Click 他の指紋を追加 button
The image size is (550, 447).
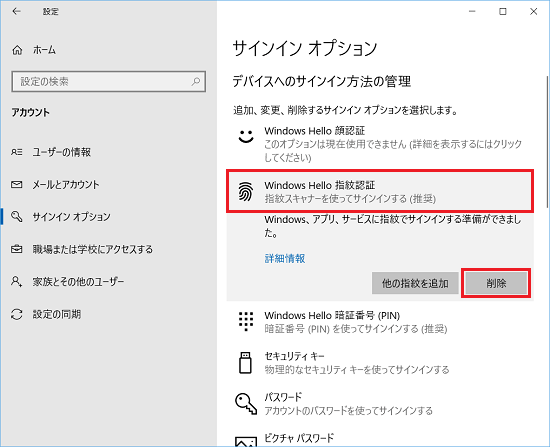415,283
